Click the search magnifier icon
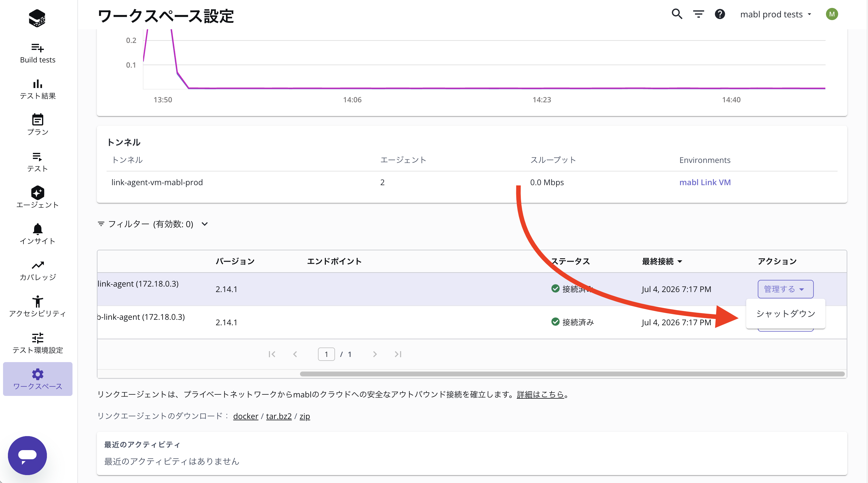 (677, 14)
